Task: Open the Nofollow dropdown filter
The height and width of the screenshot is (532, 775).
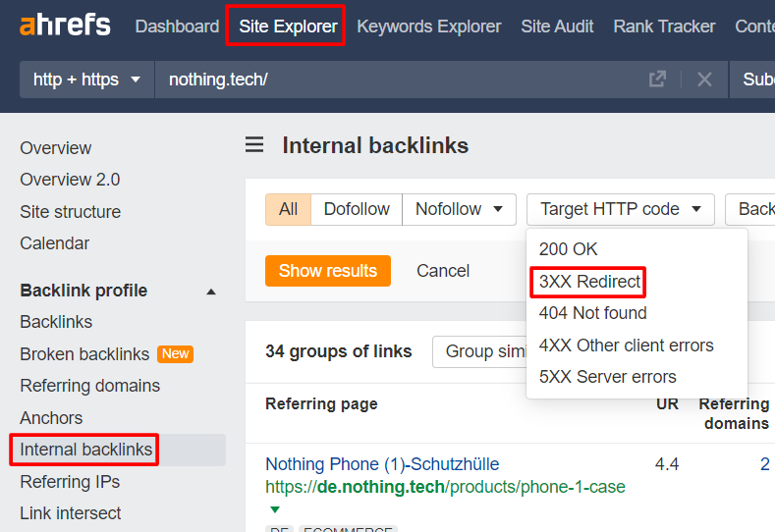Action: coord(459,209)
